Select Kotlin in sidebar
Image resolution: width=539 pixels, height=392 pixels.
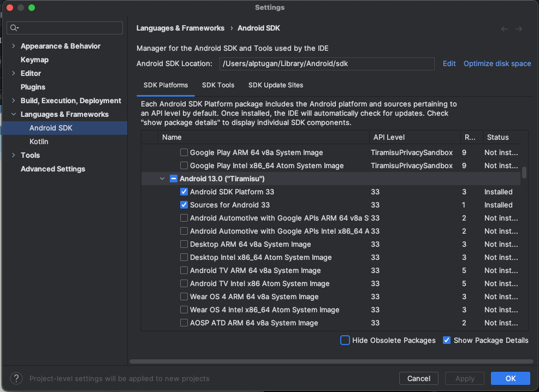[x=39, y=141]
